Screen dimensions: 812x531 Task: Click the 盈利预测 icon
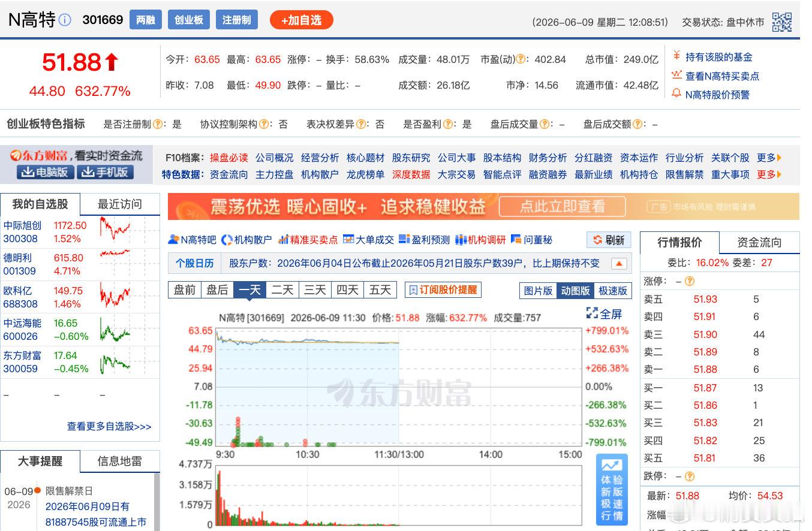(404, 240)
